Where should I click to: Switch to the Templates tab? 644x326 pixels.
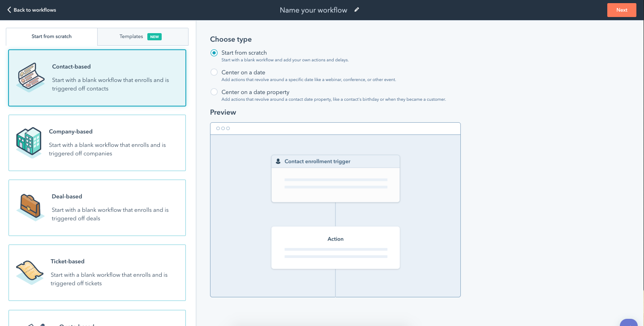(x=131, y=36)
